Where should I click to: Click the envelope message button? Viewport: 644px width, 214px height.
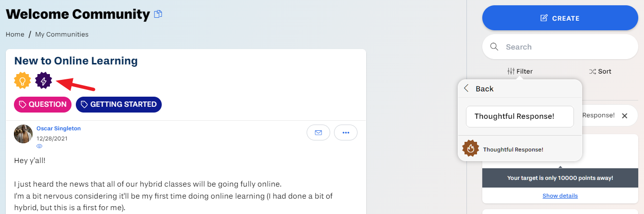point(318,132)
